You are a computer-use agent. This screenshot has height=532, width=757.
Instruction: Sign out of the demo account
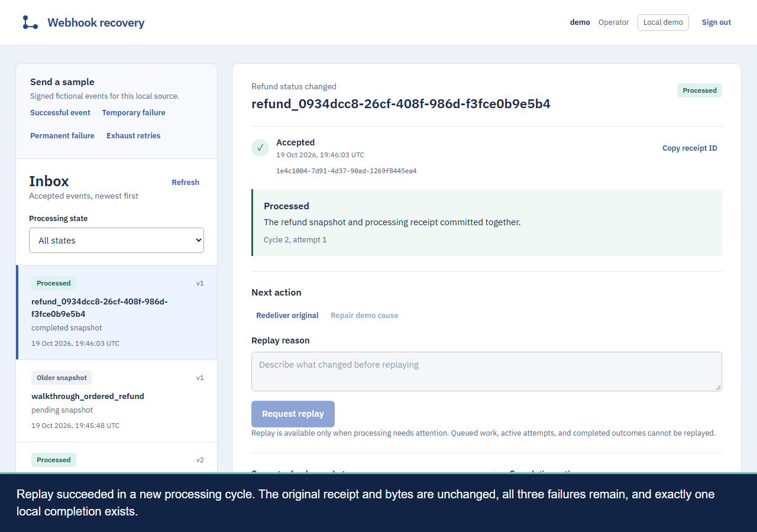point(717,22)
